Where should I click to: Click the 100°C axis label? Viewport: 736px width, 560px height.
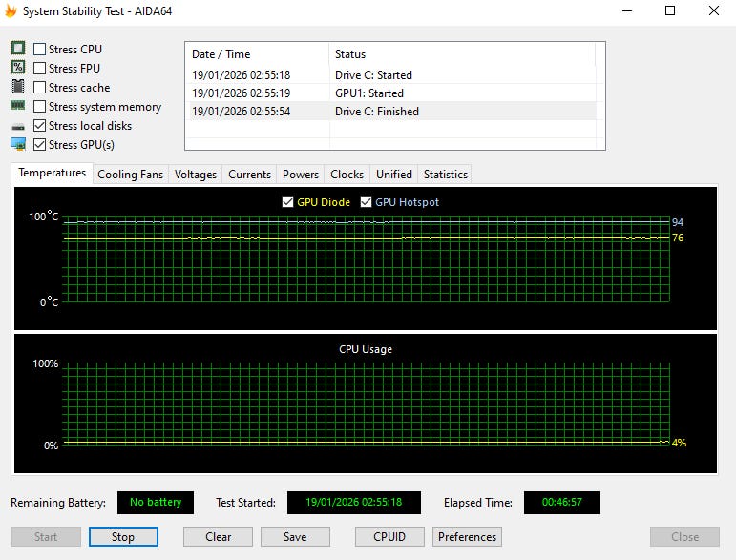click(x=44, y=217)
